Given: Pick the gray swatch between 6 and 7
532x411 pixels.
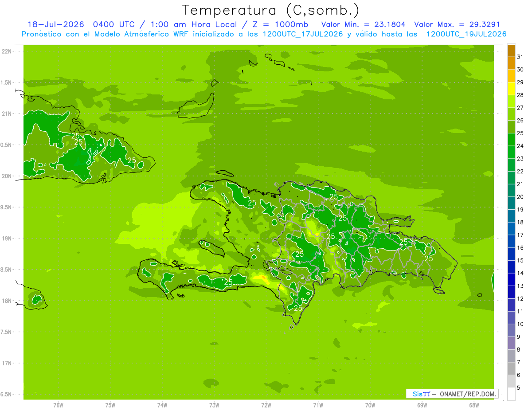Looking at the screenshot, I should click(511, 368).
